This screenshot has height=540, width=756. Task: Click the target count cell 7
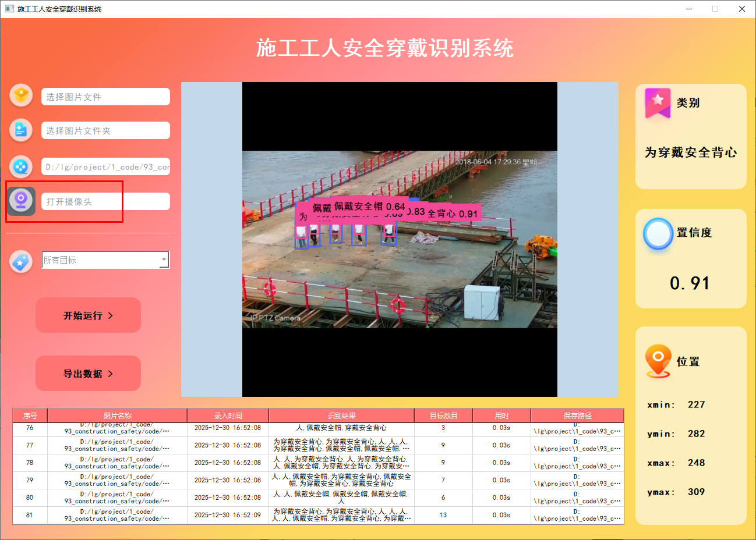(x=443, y=480)
